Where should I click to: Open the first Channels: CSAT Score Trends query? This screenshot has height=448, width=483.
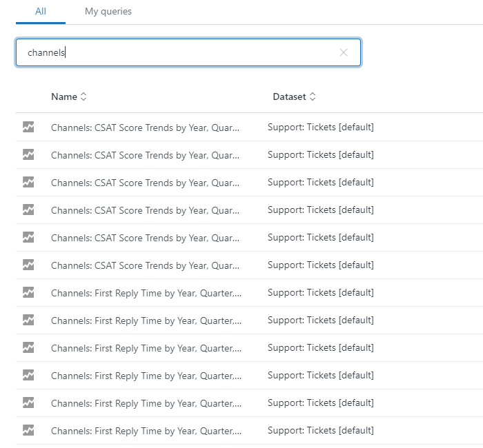(146, 128)
